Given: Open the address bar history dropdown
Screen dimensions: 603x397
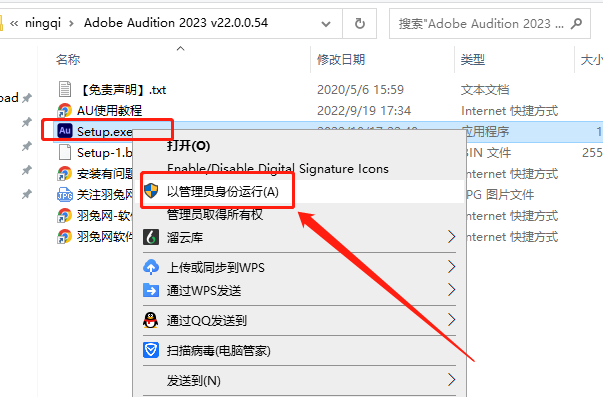Looking at the screenshot, I should pos(326,24).
